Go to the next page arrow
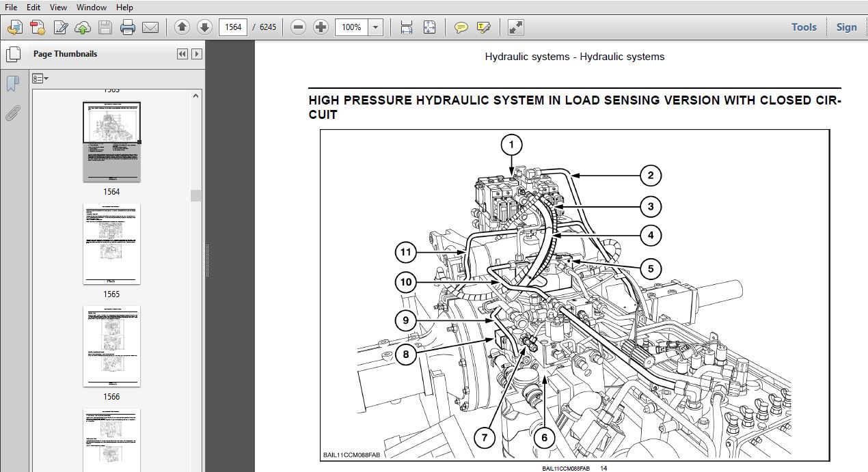The height and width of the screenshot is (472, 868). (x=204, y=27)
